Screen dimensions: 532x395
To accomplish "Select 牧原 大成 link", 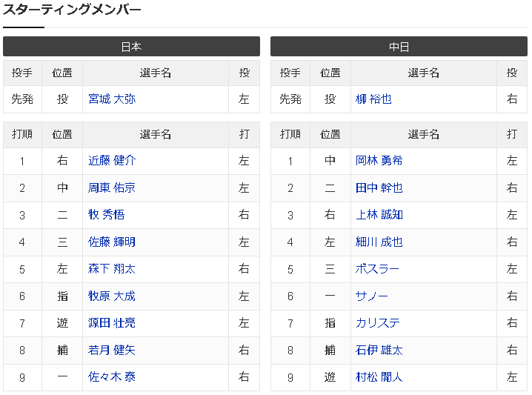I will point(112,296).
